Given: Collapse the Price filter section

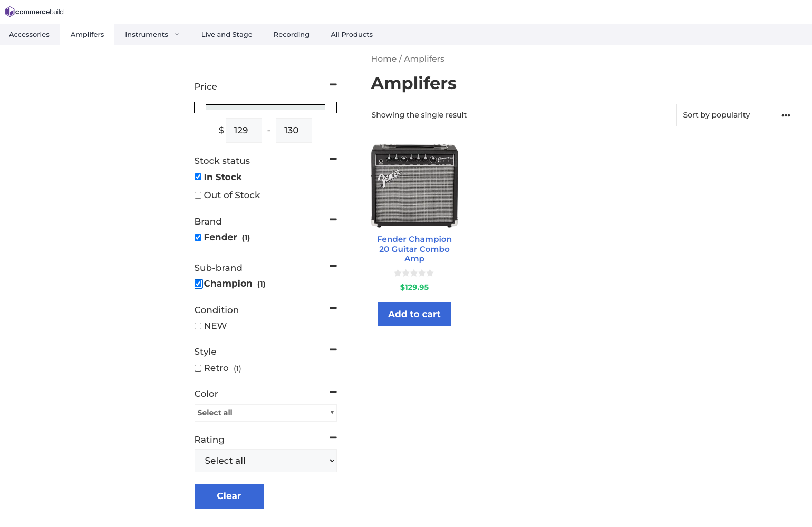Looking at the screenshot, I should click(333, 84).
